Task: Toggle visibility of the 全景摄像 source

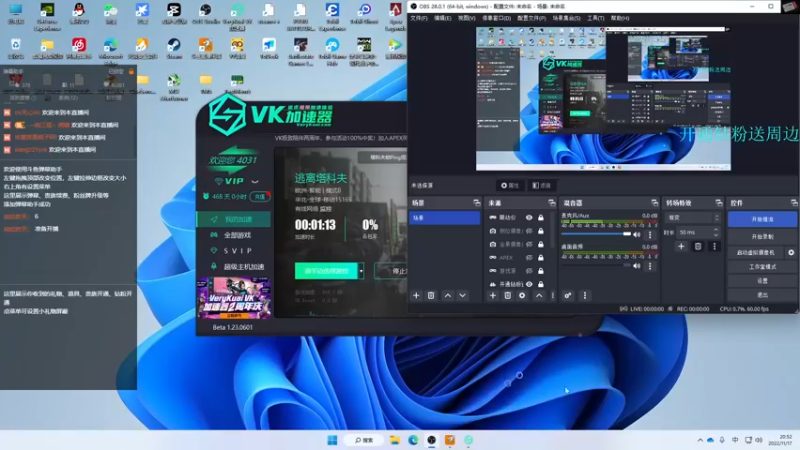Action: [529, 244]
